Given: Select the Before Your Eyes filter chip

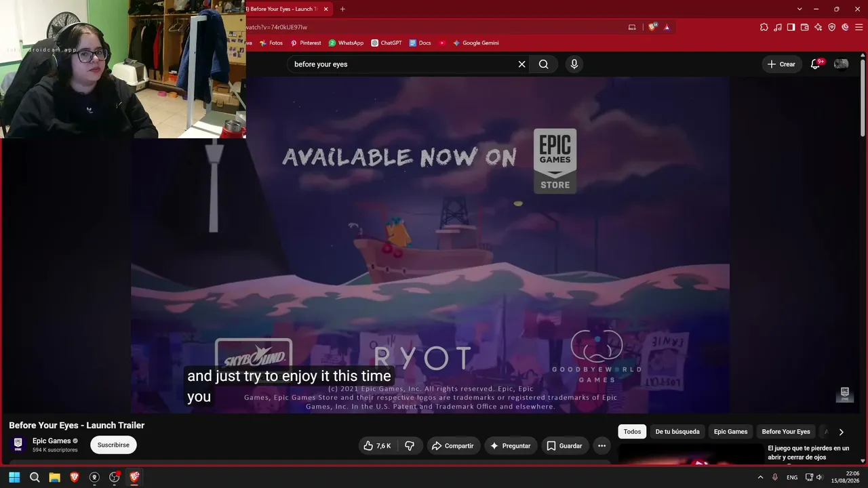Looking at the screenshot, I should pos(786,432).
